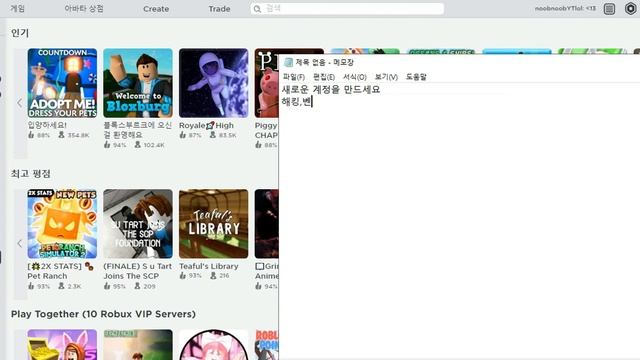Viewport: 640px width, 360px height.
Task: Open Pet Ranch Simulator 2 thumbnail
Action: pos(62,224)
